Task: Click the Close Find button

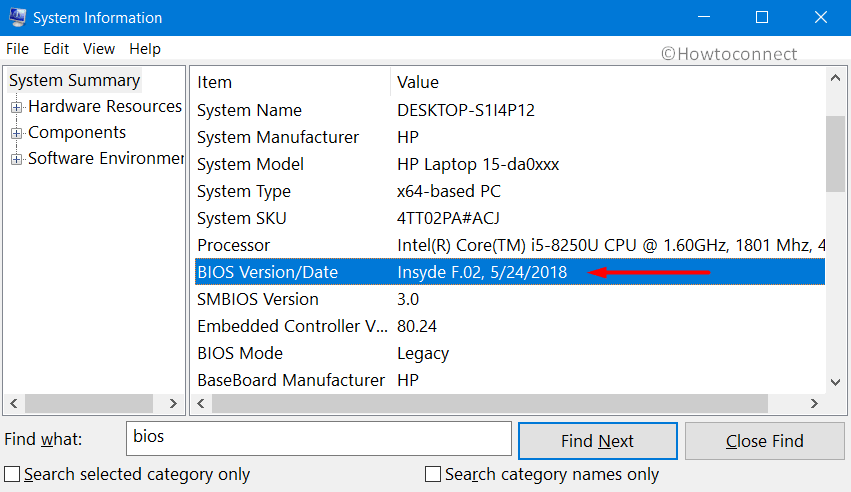Action: (x=765, y=441)
